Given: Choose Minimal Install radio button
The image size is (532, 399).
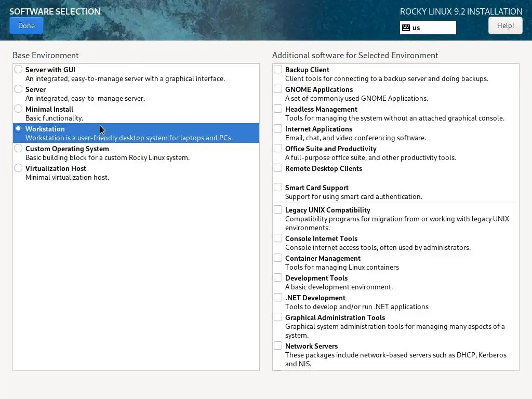Looking at the screenshot, I should click(18, 109).
